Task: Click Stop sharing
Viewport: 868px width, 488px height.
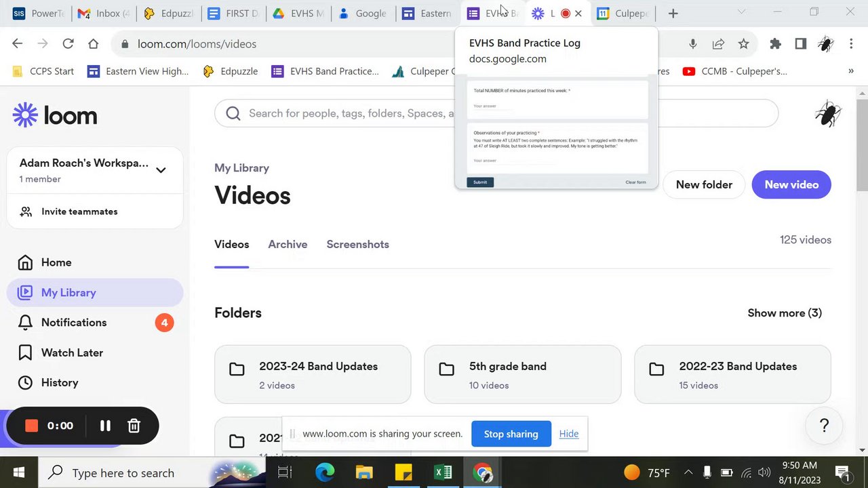Action: [x=511, y=434]
